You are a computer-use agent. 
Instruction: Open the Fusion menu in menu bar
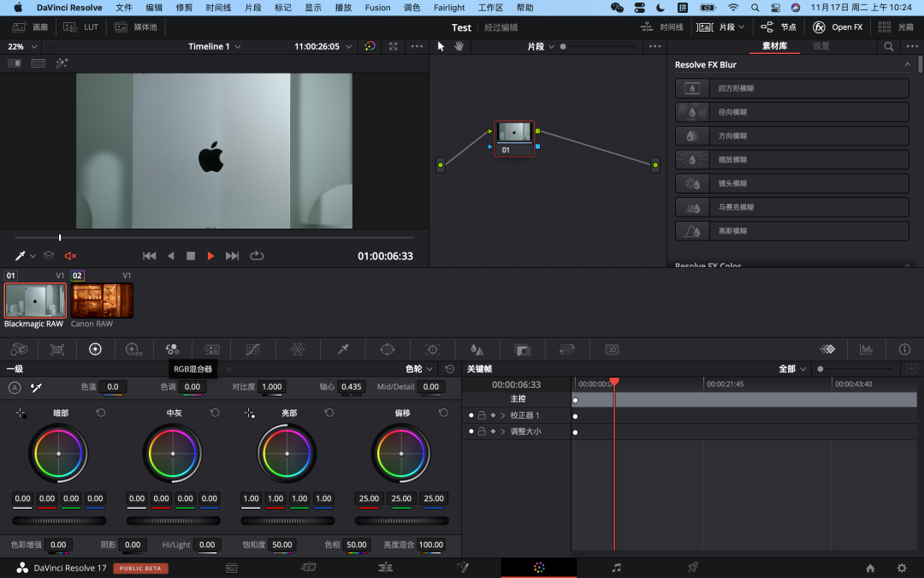point(377,8)
